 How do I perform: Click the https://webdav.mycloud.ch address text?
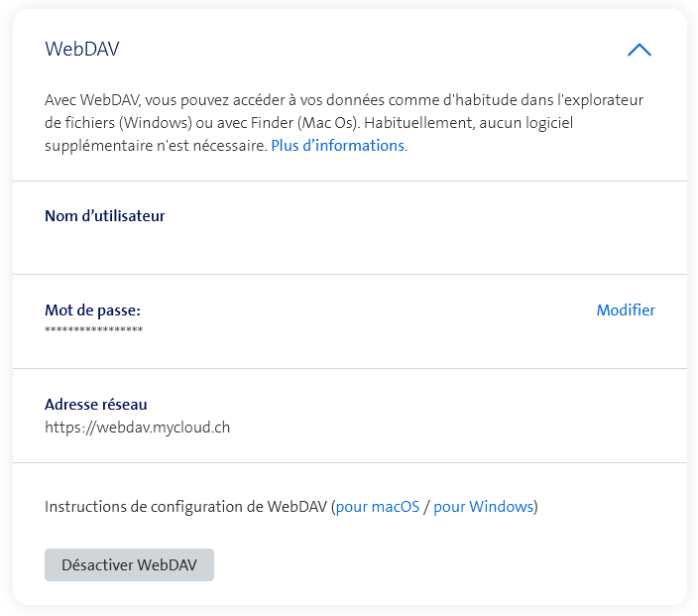pyautogui.click(x=137, y=428)
